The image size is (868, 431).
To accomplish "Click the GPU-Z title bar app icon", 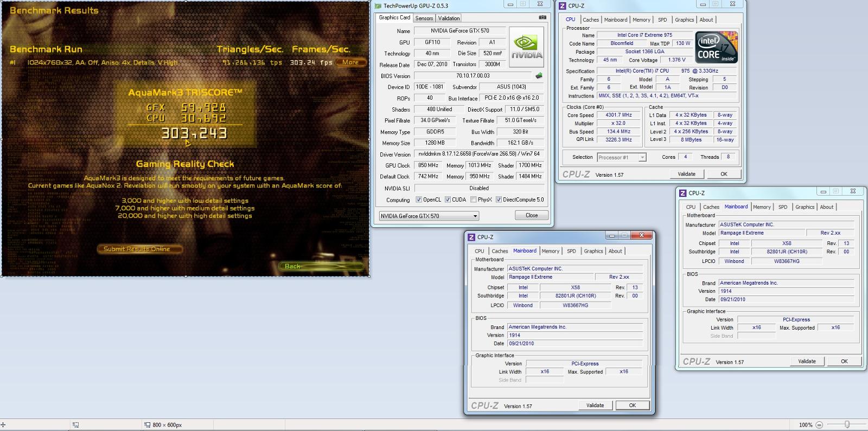I will (378, 6).
